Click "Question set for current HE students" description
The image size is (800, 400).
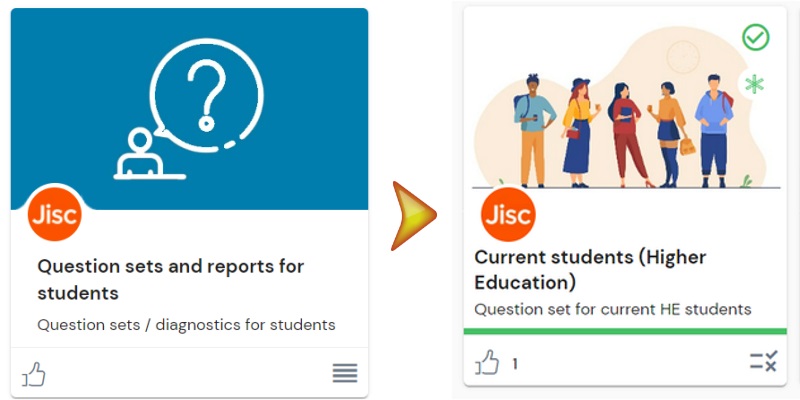612,309
